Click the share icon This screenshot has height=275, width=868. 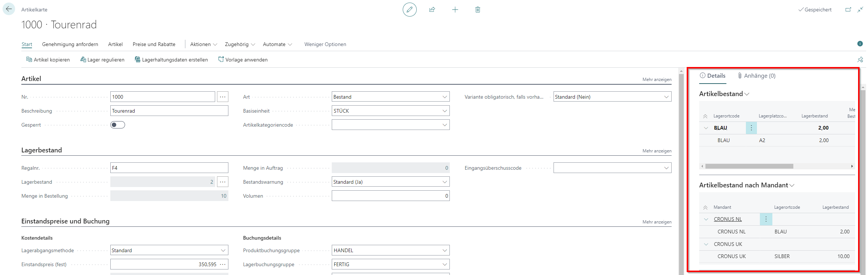point(432,10)
